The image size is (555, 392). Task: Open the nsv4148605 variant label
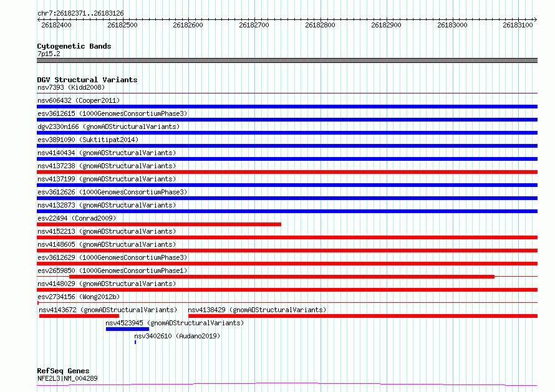107,244
